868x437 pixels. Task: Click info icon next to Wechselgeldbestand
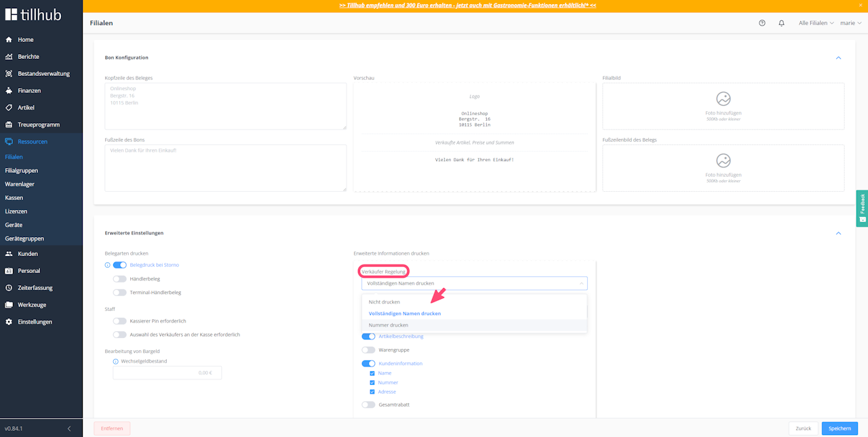pyautogui.click(x=116, y=362)
